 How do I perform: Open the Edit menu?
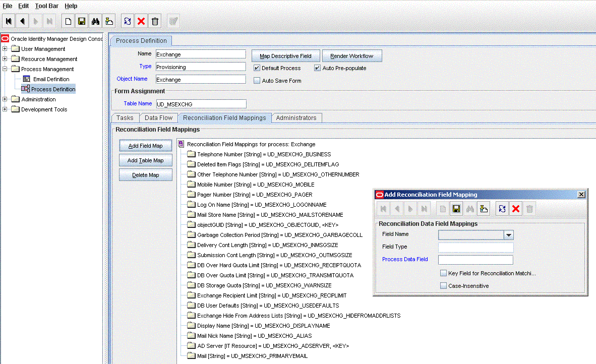point(24,6)
